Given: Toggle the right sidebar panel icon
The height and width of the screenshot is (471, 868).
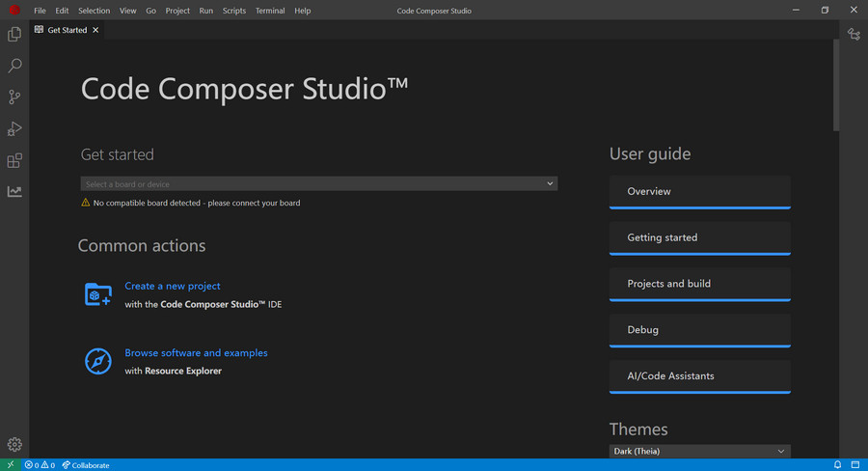Looking at the screenshot, I should tap(854, 465).
